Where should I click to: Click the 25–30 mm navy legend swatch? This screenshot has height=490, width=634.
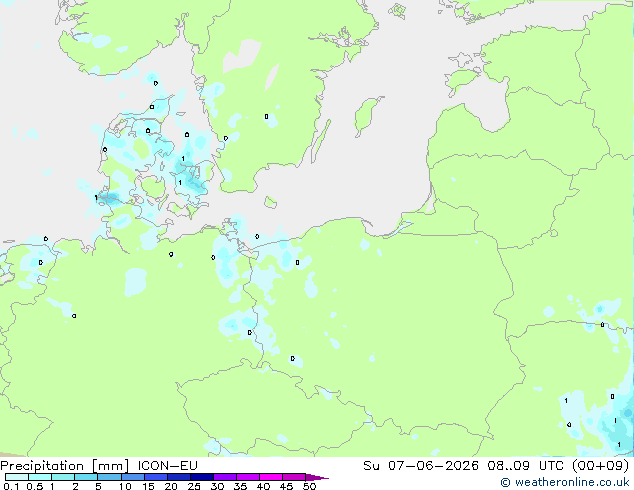(x=201, y=477)
